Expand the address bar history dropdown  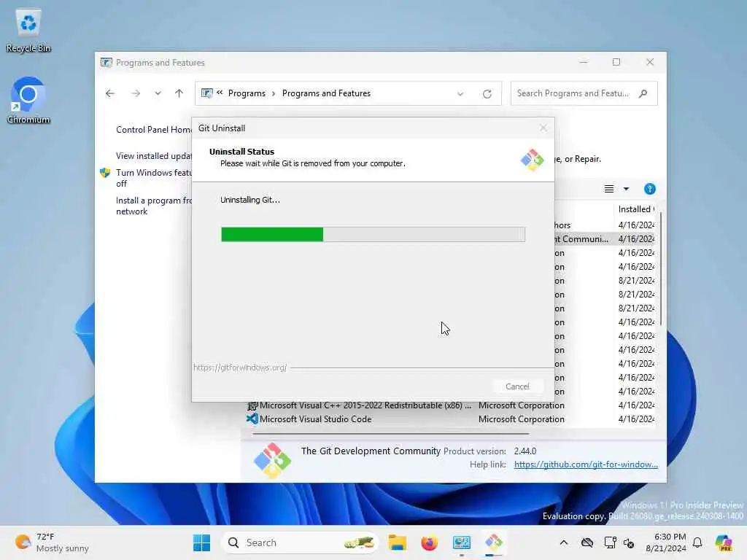click(460, 94)
